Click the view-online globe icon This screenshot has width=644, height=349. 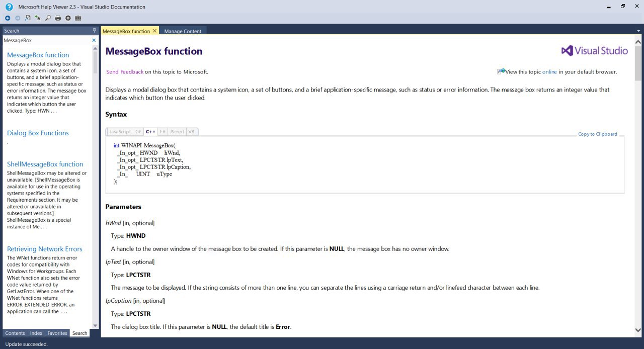pyautogui.click(x=501, y=72)
